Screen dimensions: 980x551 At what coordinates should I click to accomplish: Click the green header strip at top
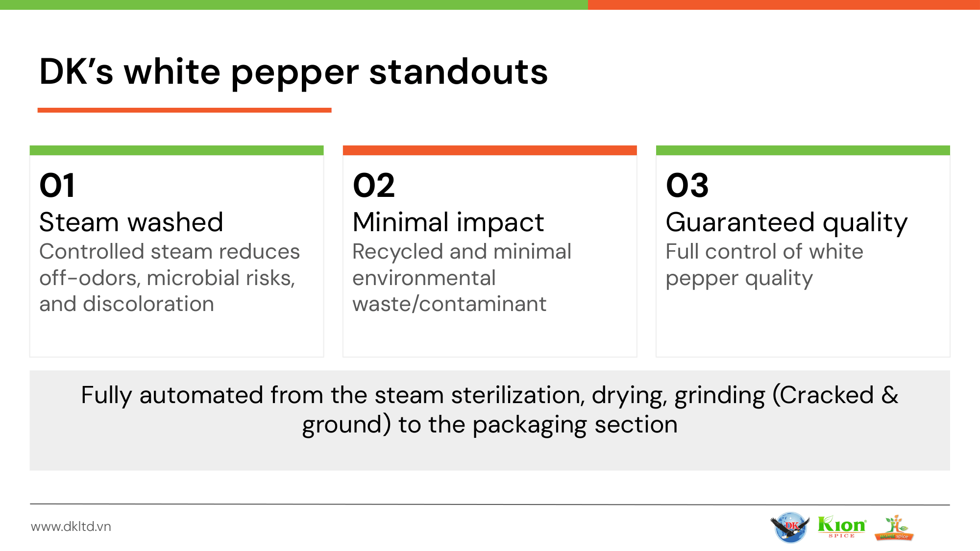tap(294, 4)
